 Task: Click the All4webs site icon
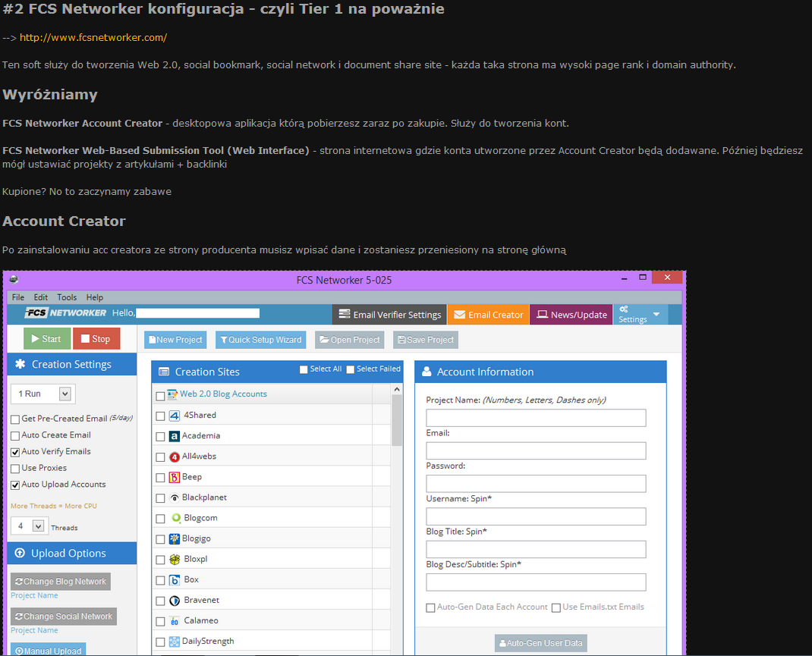click(175, 457)
